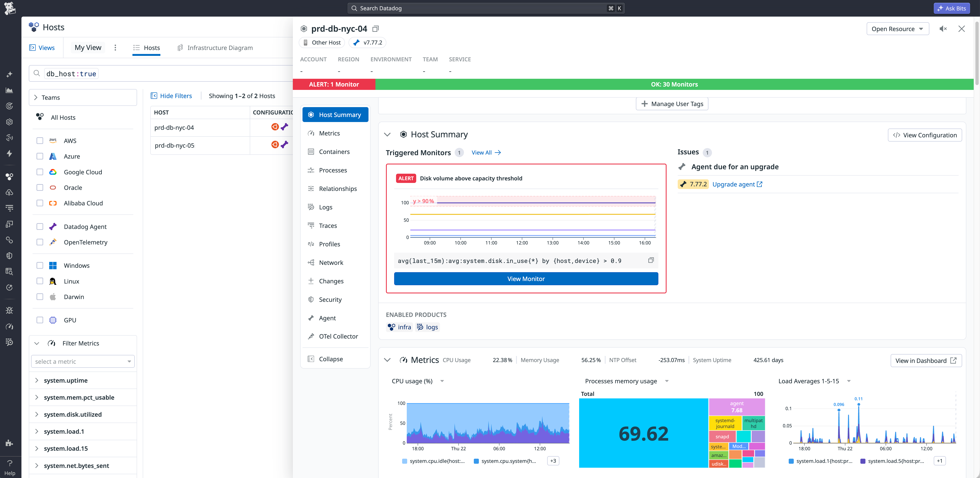Screen dimensions: 980x478
Task: Click the View Monitor button
Action: click(x=526, y=278)
